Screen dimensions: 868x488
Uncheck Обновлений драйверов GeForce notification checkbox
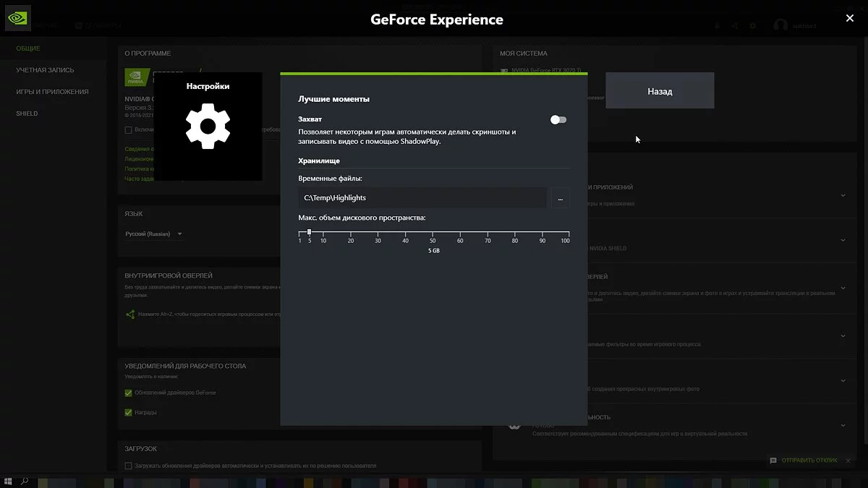tap(129, 393)
